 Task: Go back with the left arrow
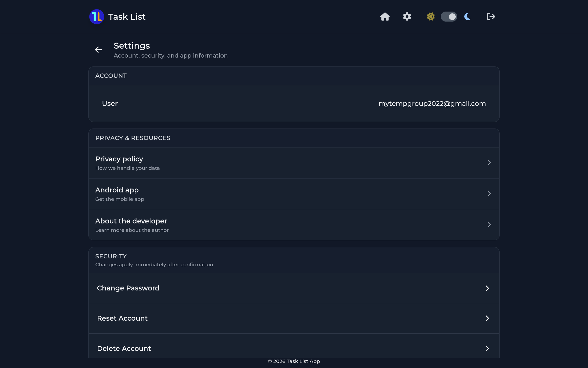(x=98, y=50)
